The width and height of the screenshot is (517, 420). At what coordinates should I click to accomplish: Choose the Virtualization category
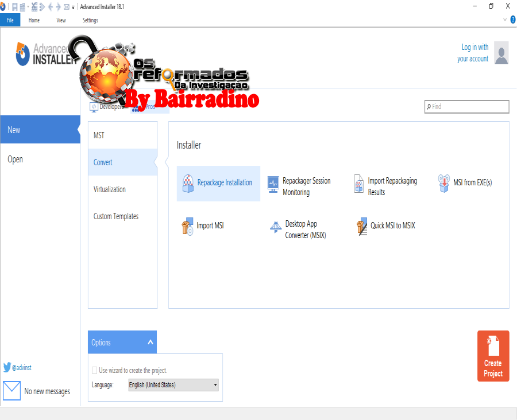123,189
